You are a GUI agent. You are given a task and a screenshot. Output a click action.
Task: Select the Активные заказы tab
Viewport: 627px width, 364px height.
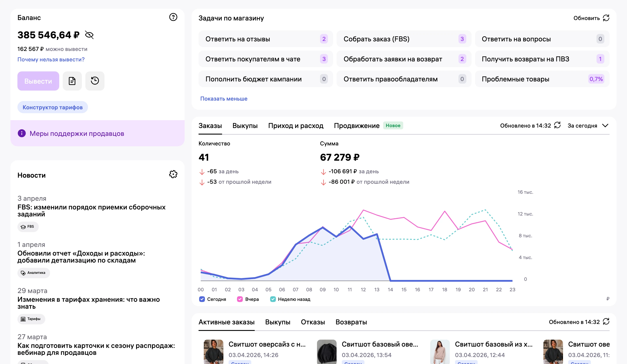(226, 322)
